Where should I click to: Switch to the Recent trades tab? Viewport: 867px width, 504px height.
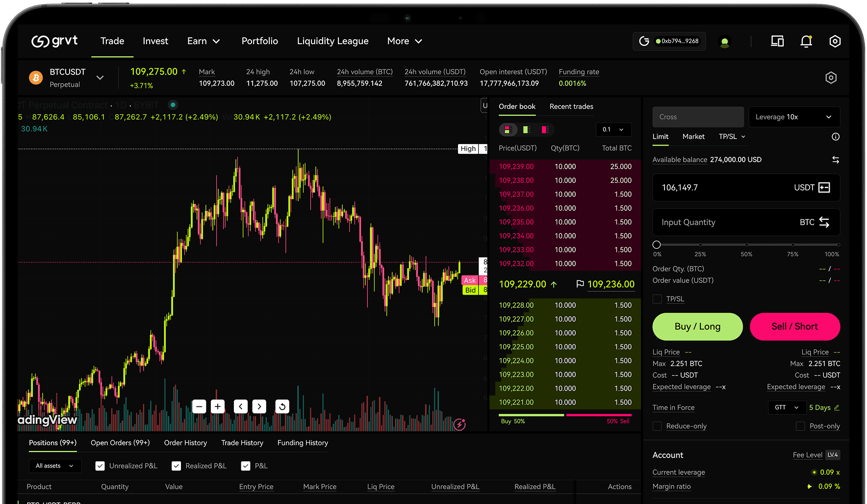pyautogui.click(x=571, y=106)
